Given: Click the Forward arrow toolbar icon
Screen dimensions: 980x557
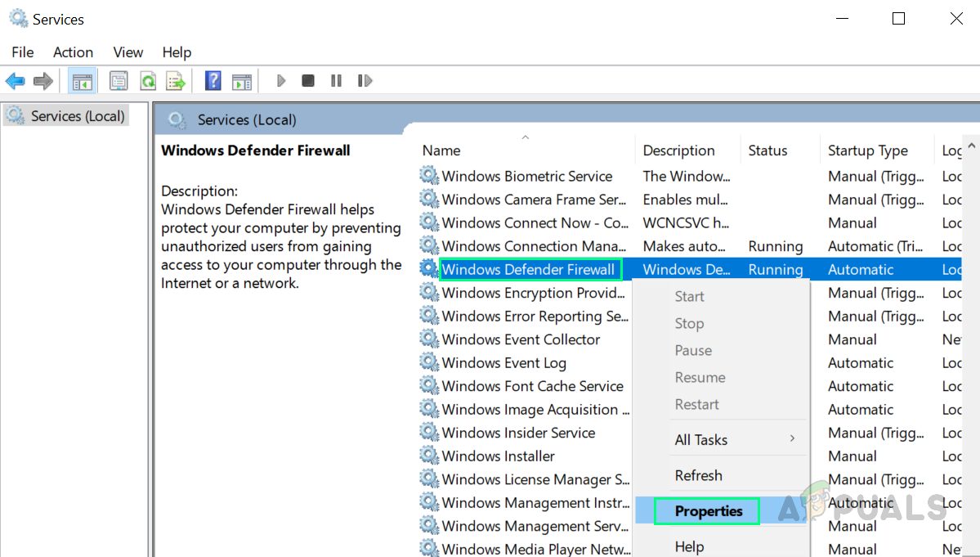Looking at the screenshot, I should click(x=43, y=81).
